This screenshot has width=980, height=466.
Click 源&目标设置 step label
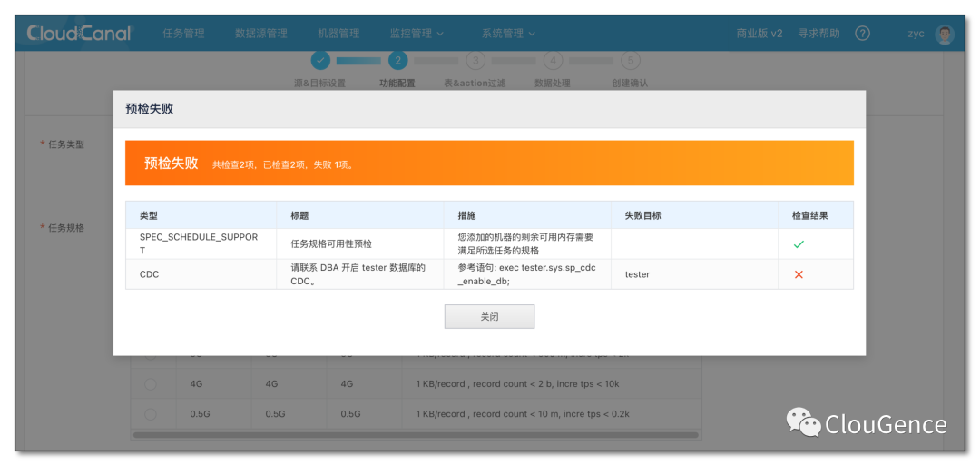[x=319, y=83]
